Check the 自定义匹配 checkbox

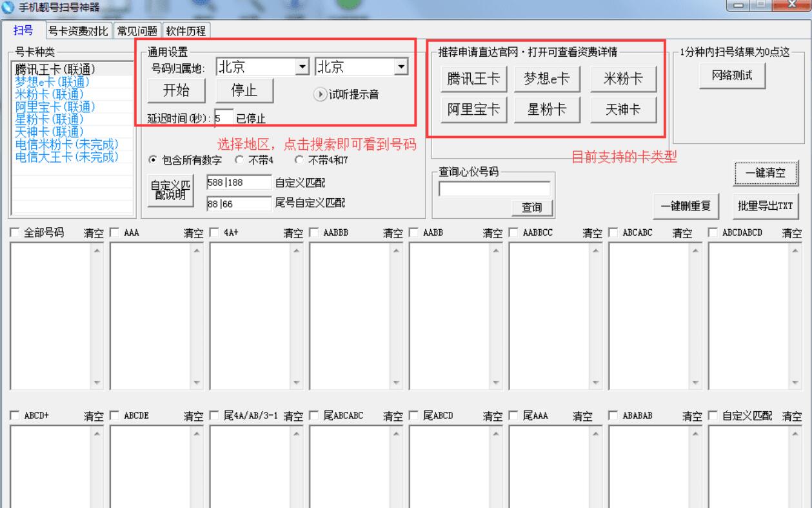coord(713,416)
